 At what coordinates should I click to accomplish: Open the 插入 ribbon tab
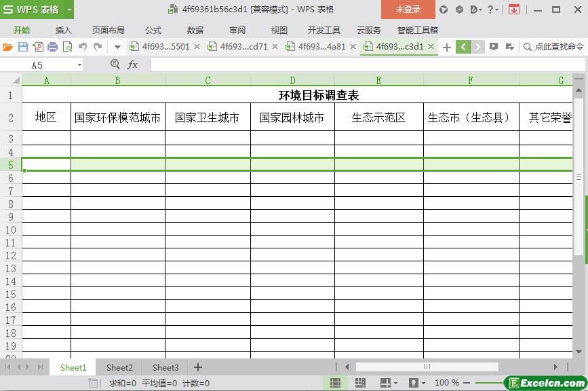[x=63, y=30]
